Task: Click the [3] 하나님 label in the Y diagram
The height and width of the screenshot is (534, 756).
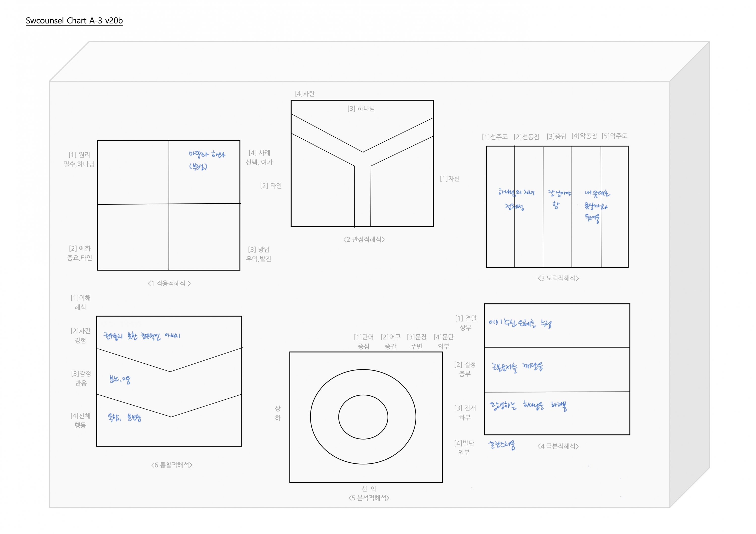Action: click(361, 108)
